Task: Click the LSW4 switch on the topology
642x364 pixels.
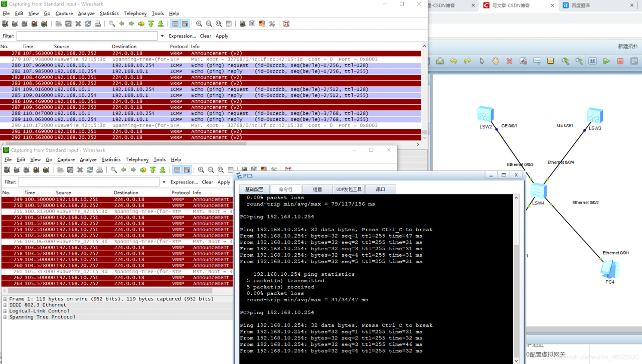Action: coord(539,191)
